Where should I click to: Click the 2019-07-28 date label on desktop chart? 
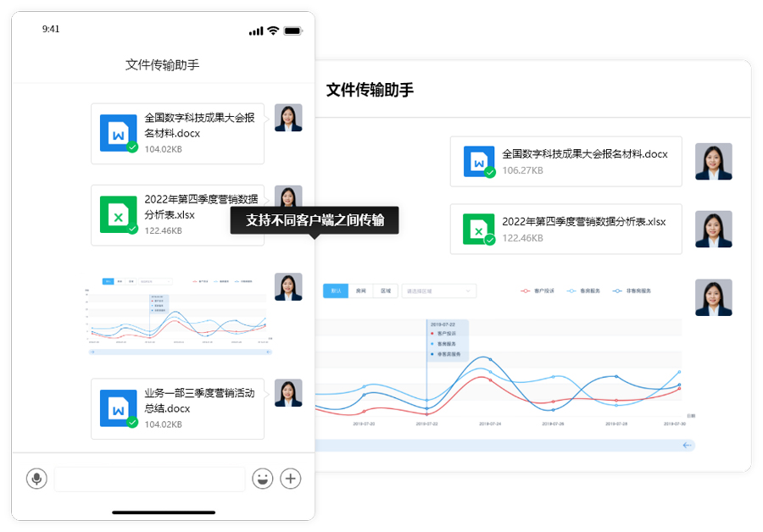616,424
